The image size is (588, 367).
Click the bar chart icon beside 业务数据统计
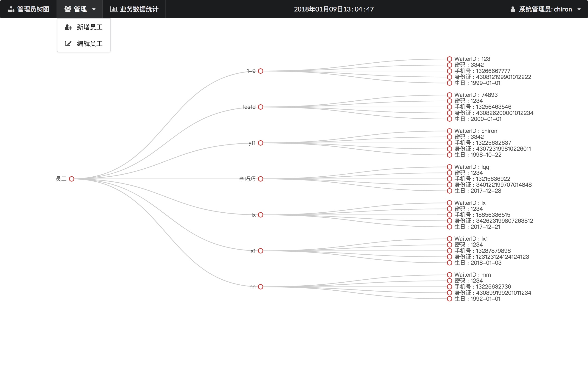pyautogui.click(x=113, y=9)
